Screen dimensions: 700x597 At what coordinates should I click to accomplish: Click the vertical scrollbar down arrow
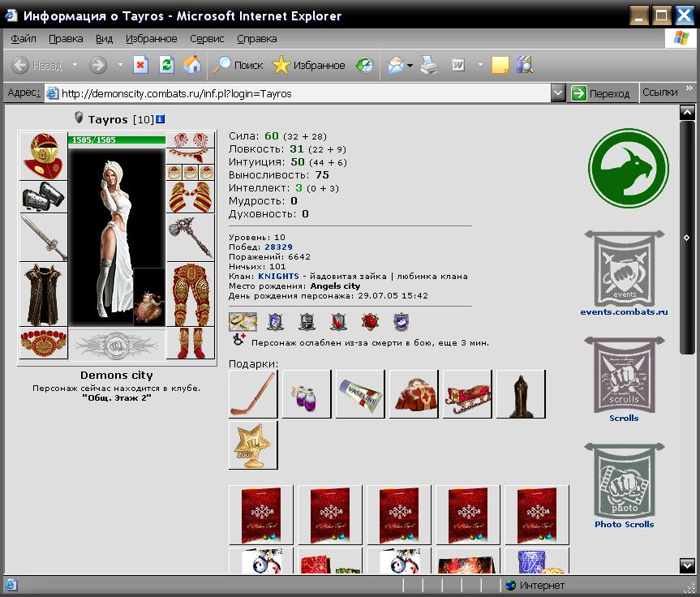[686, 565]
